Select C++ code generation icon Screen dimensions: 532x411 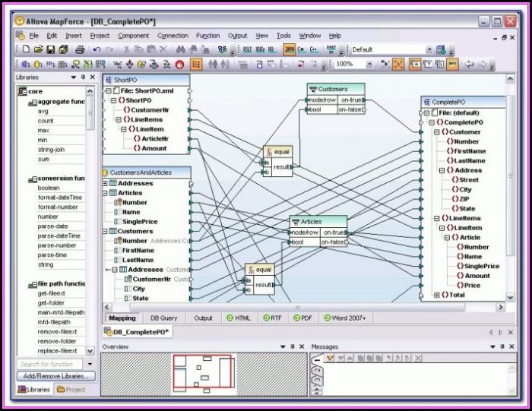coord(314,49)
